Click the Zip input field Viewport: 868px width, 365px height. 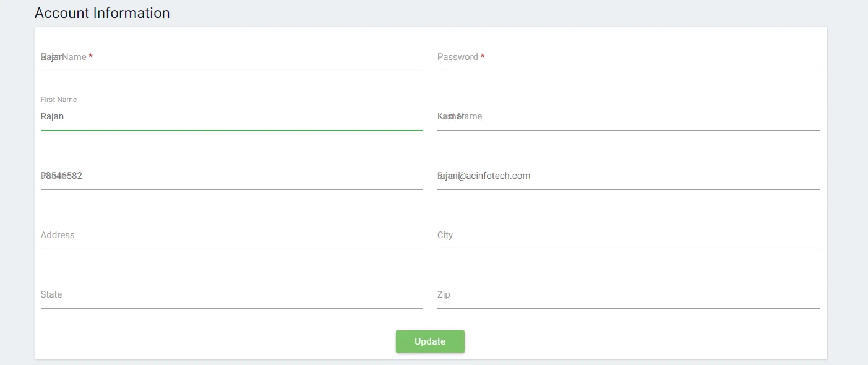click(628, 295)
